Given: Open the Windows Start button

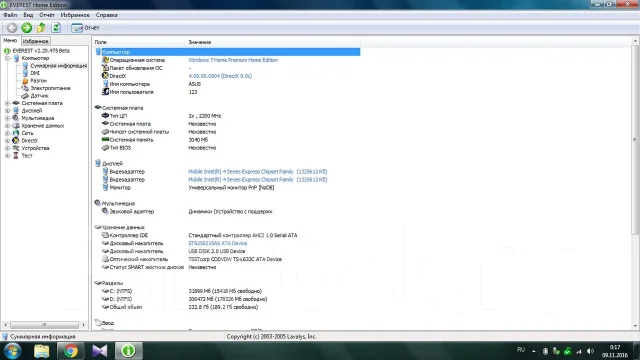Looking at the screenshot, I should pos(12,351).
